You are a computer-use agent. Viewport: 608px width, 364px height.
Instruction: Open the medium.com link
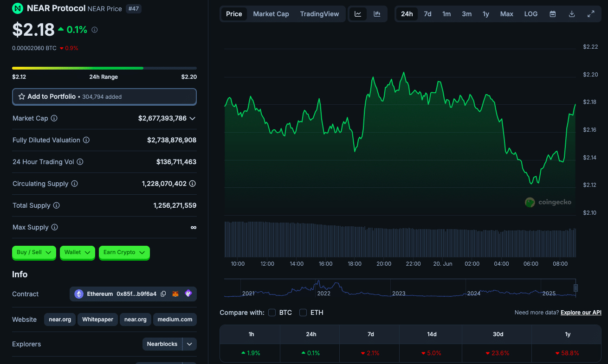click(x=175, y=319)
